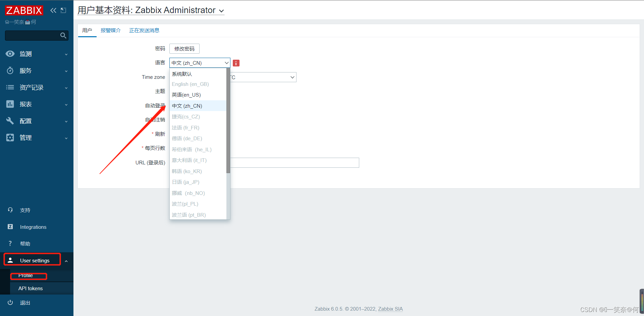Click the 配置 menu label
644x316 pixels.
pos(25,121)
